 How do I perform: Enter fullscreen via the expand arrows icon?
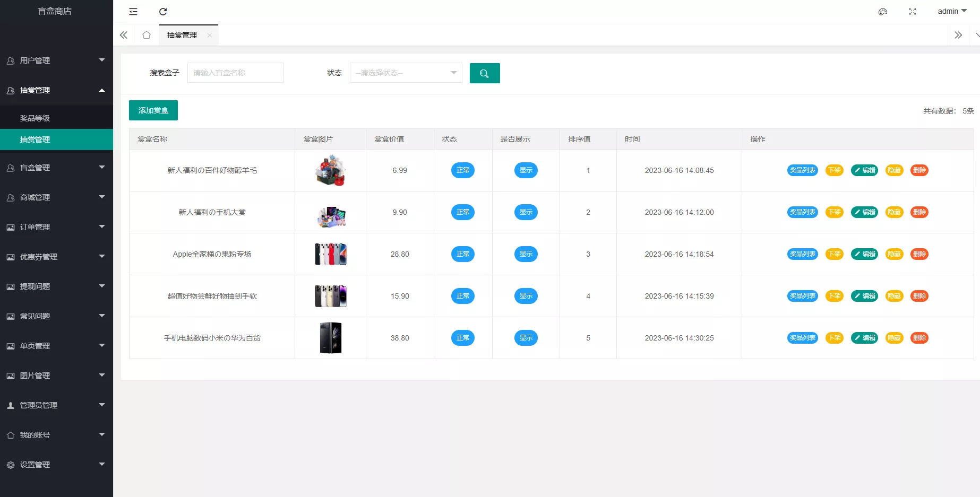click(x=913, y=11)
